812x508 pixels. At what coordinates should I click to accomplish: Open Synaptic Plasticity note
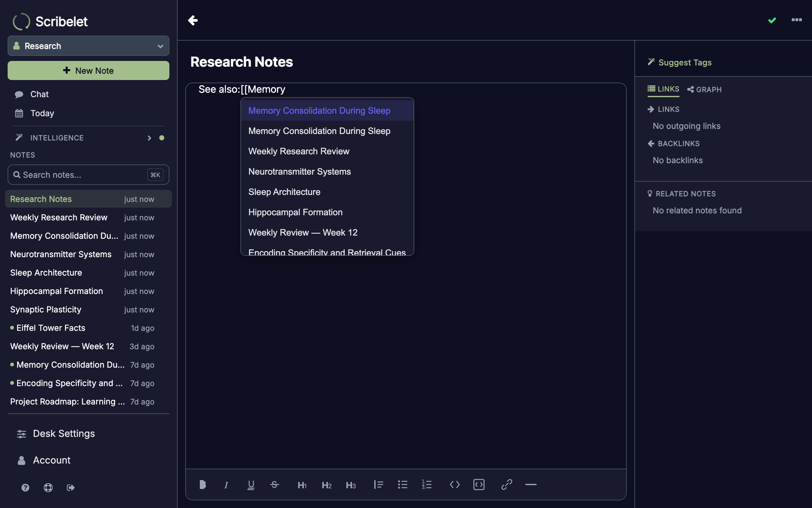[x=88, y=310]
